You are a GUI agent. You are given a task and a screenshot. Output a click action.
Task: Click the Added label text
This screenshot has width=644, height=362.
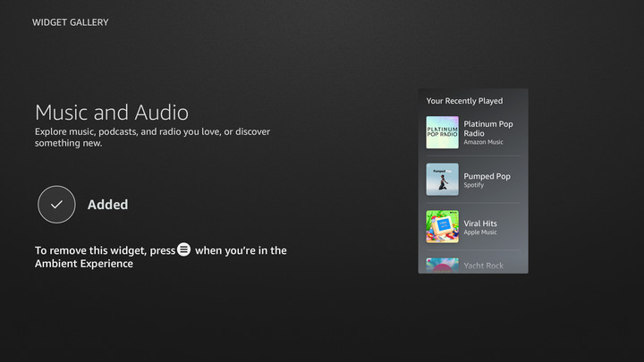click(107, 205)
